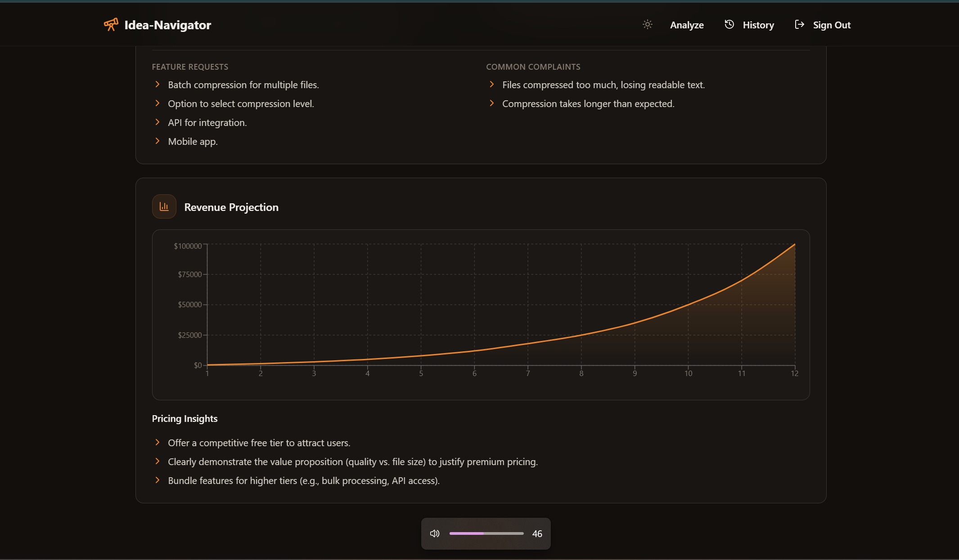Click the $50000 gridline at month 10
959x560 pixels.
click(688, 305)
